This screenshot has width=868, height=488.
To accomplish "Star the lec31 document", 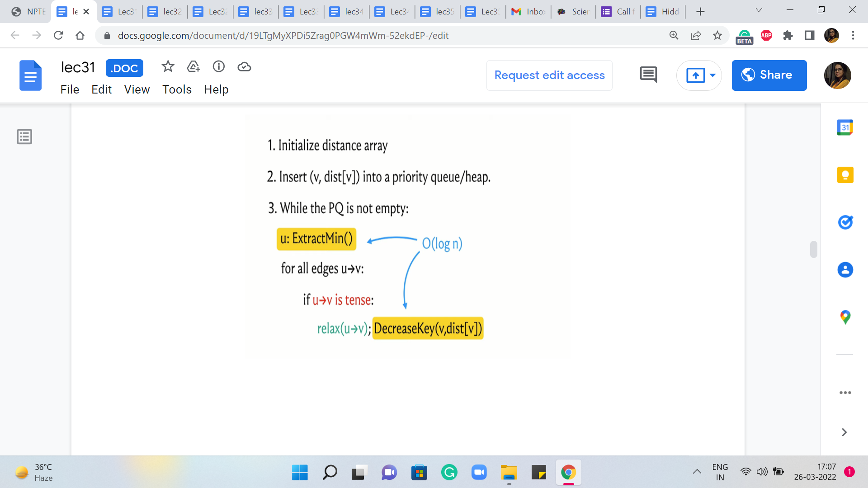I will click(x=168, y=67).
